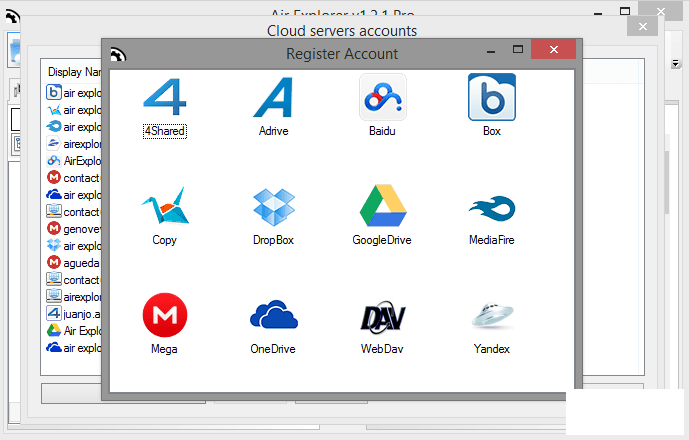Maximize the Register Account window
689x440 pixels.
click(518, 49)
